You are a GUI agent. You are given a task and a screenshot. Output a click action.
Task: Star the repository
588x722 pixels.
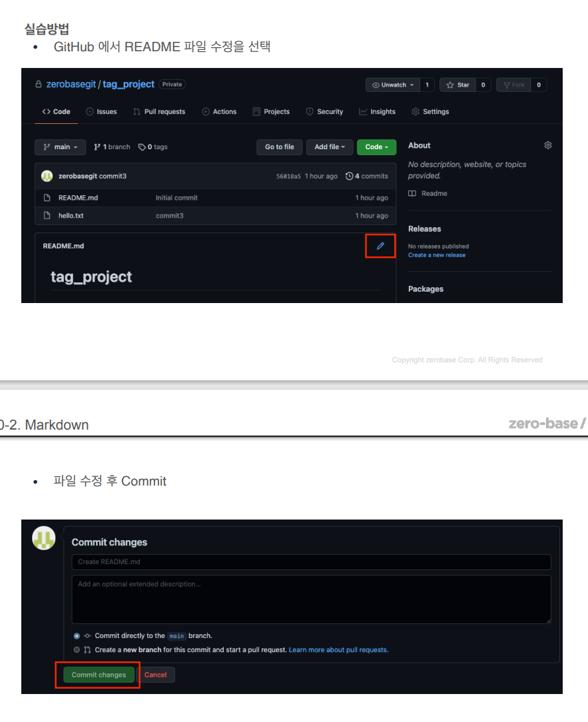tap(457, 85)
